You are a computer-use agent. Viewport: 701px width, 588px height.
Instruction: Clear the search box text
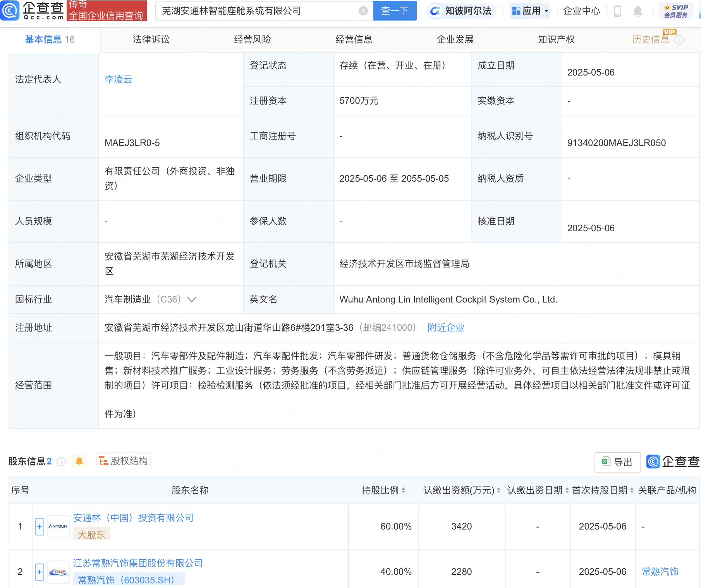pos(363,11)
